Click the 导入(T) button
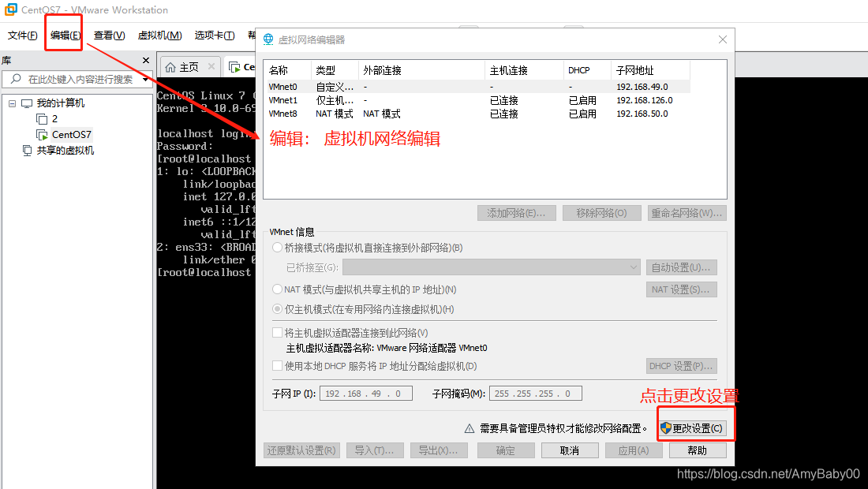Image resolution: width=868 pixels, height=489 pixels. pyautogui.click(x=375, y=450)
